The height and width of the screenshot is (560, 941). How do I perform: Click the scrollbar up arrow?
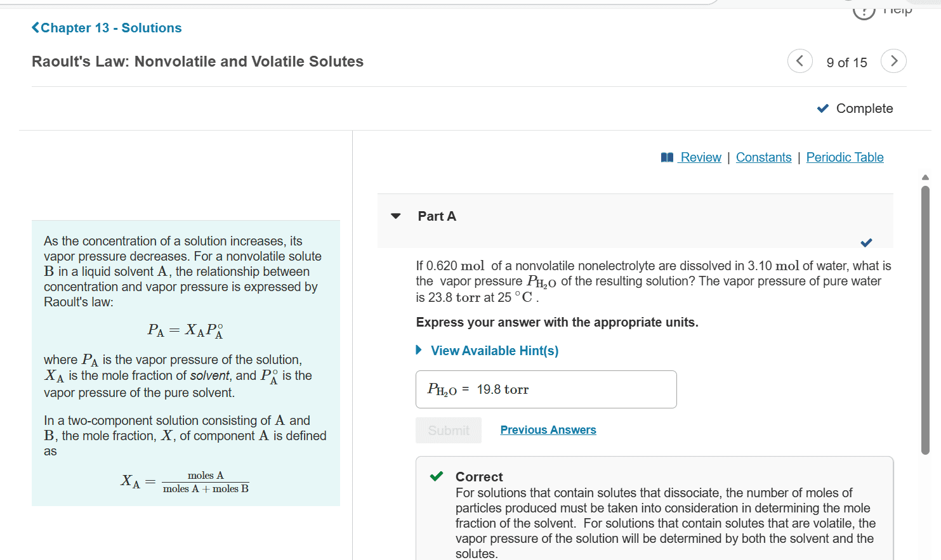click(925, 177)
